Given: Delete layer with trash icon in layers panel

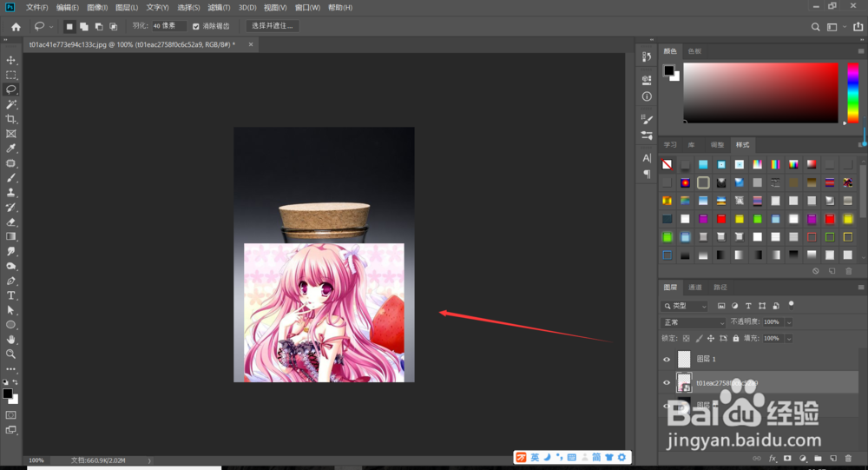Looking at the screenshot, I should pyautogui.click(x=848, y=459).
